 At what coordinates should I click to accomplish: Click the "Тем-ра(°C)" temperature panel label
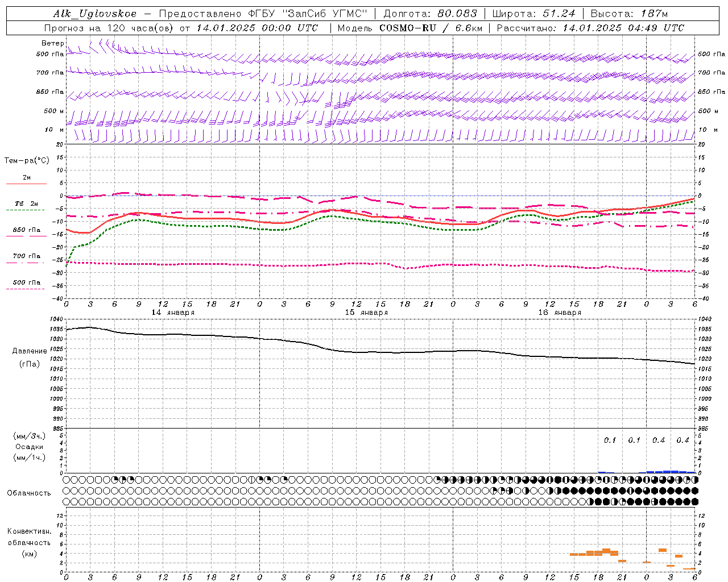[x=27, y=161]
